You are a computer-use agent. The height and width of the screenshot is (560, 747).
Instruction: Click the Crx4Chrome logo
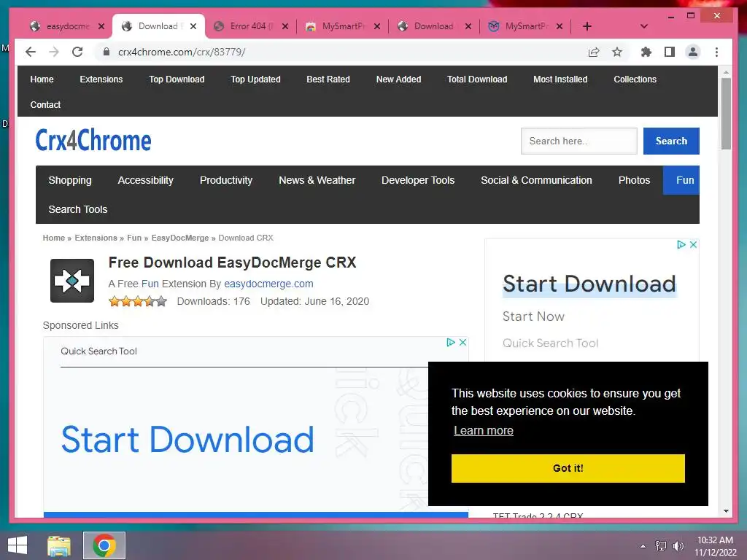click(x=93, y=140)
